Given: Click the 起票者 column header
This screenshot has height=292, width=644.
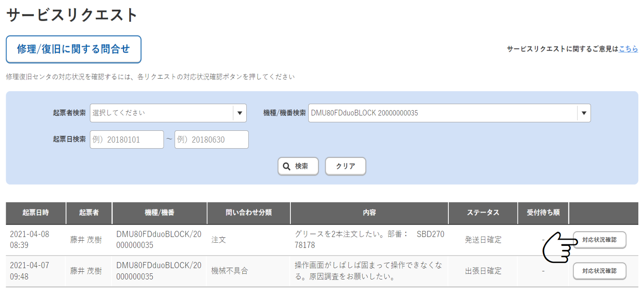Looking at the screenshot, I should point(89,213).
